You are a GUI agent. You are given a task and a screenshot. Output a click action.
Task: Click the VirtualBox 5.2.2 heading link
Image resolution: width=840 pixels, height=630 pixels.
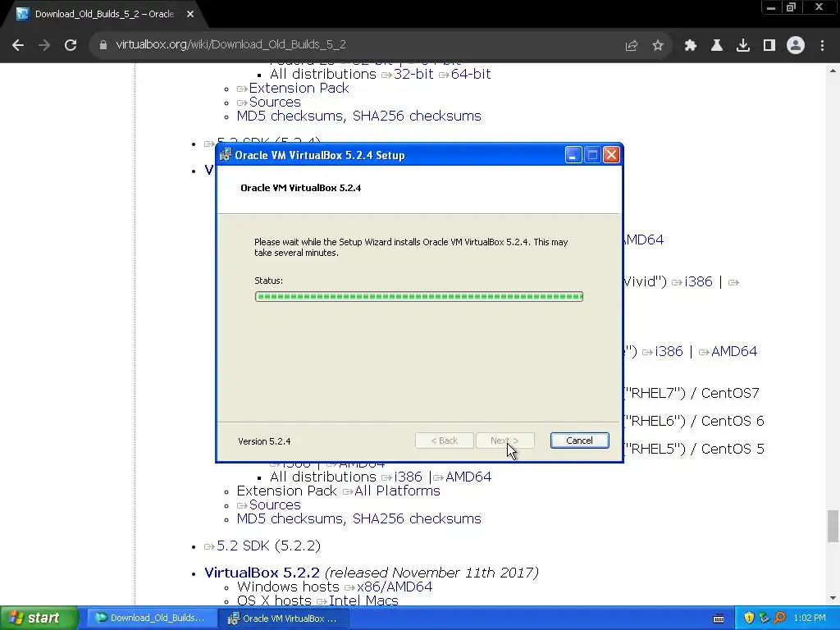[262, 572]
